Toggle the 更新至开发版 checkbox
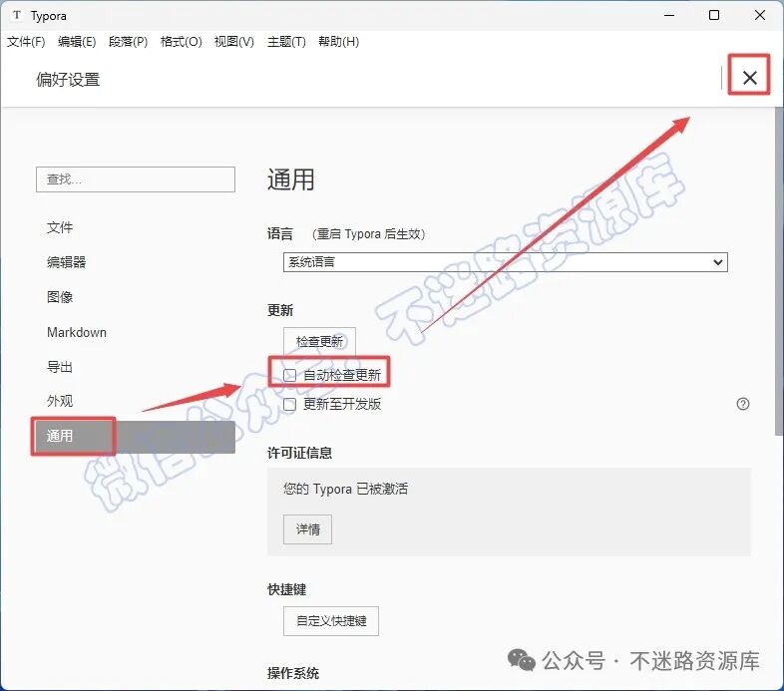 tap(290, 404)
